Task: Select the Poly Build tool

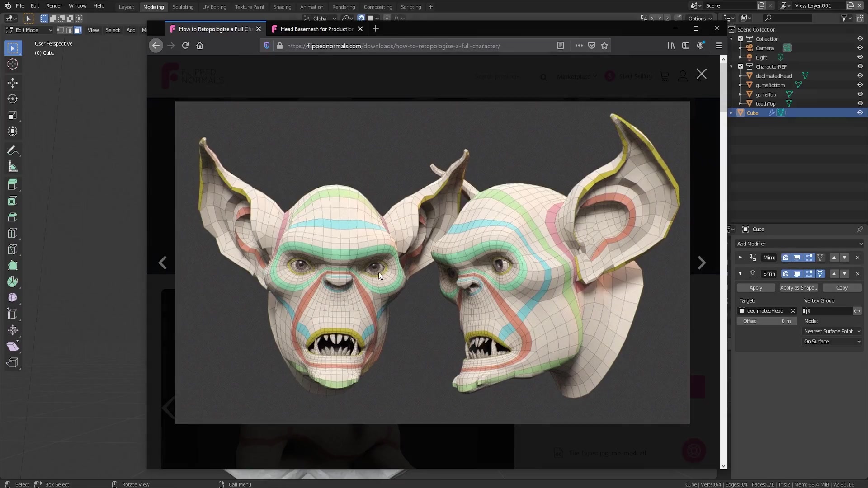Action: click(x=13, y=266)
